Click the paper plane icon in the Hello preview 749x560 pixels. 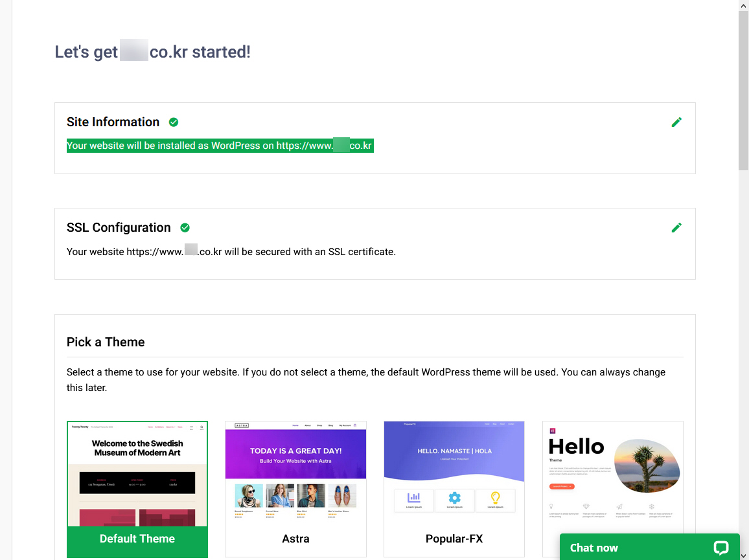click(x=619, y=506)
